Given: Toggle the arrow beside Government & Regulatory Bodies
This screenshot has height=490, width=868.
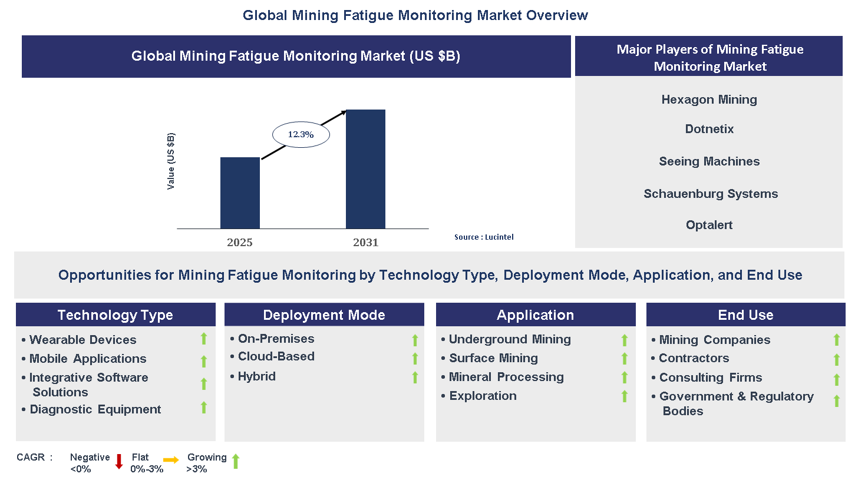Looking at the screenshot, I should coord(836,400).
